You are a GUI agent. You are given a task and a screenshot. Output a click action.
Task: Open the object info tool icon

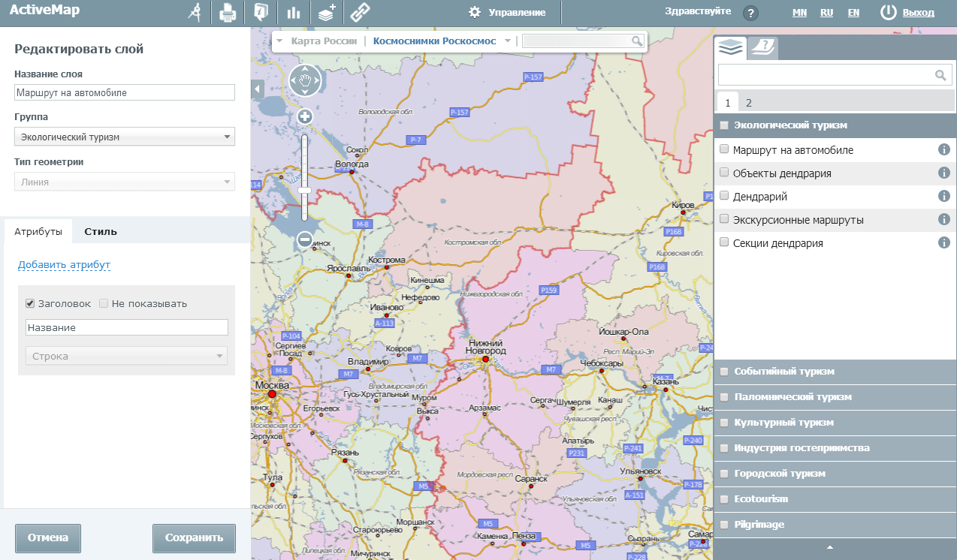click(x=261, y=13)
